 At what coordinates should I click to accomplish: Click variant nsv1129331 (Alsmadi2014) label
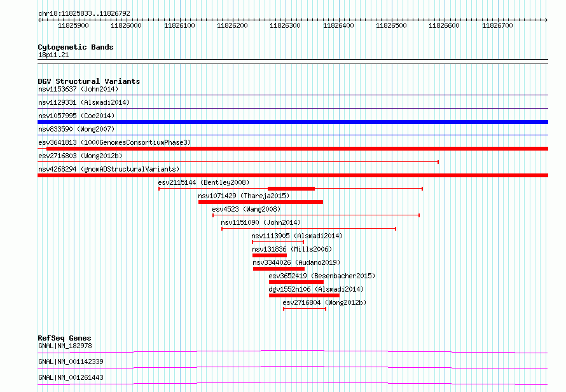pos(84,102)
